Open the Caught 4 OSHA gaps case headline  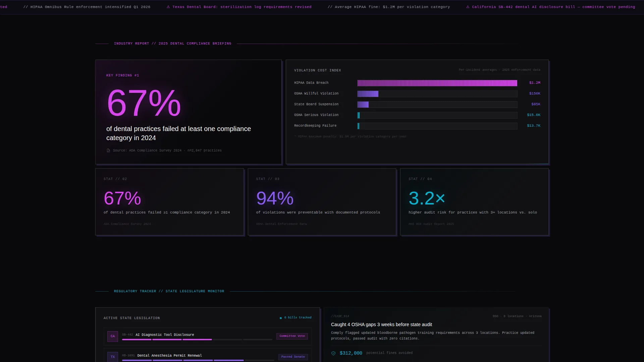[381, 324]
